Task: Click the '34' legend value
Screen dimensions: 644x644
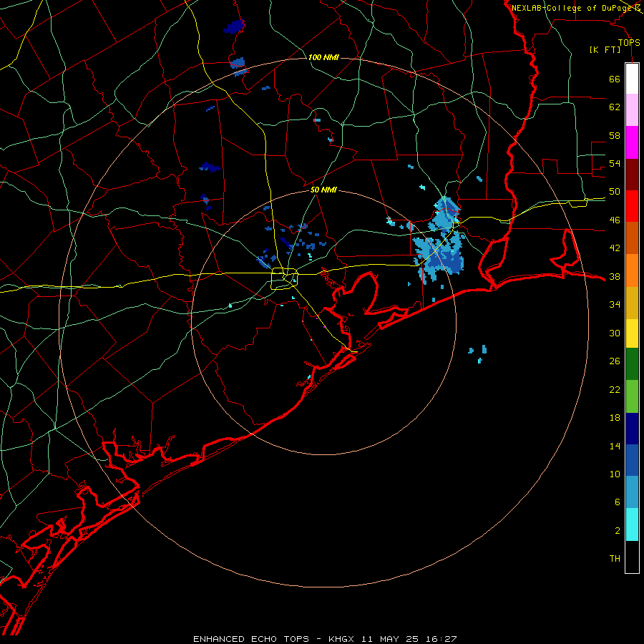Action: click(615, 305)
